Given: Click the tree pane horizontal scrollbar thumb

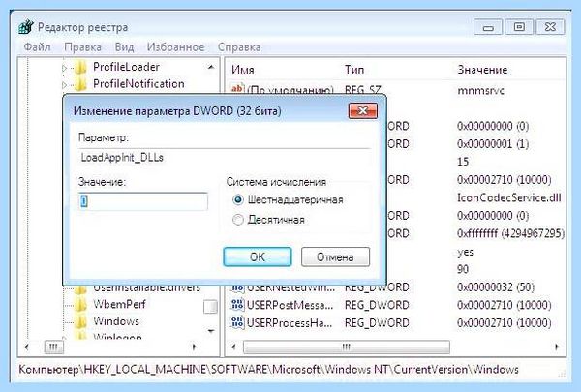Looking at the screenshot, I should tap(53, 347).
